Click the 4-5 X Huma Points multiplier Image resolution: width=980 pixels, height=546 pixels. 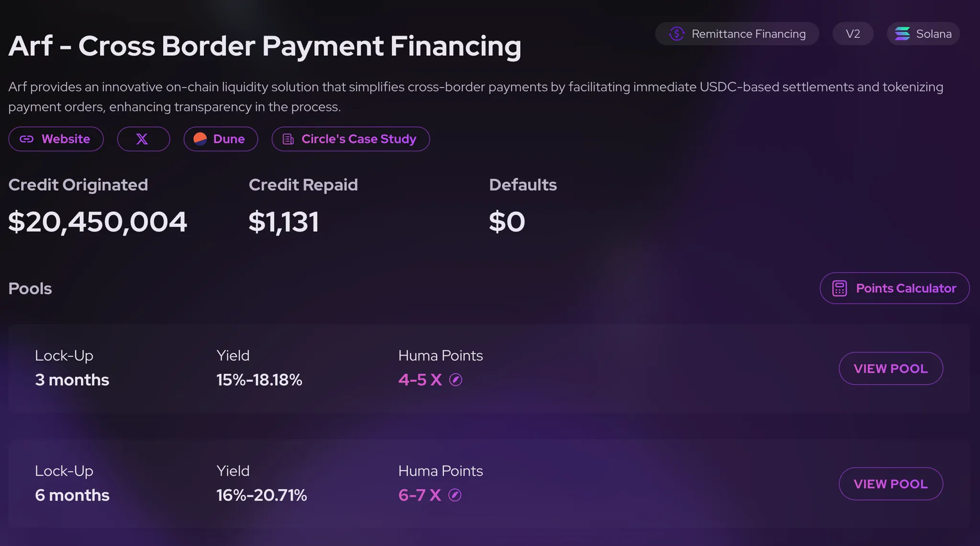[419, 380]
